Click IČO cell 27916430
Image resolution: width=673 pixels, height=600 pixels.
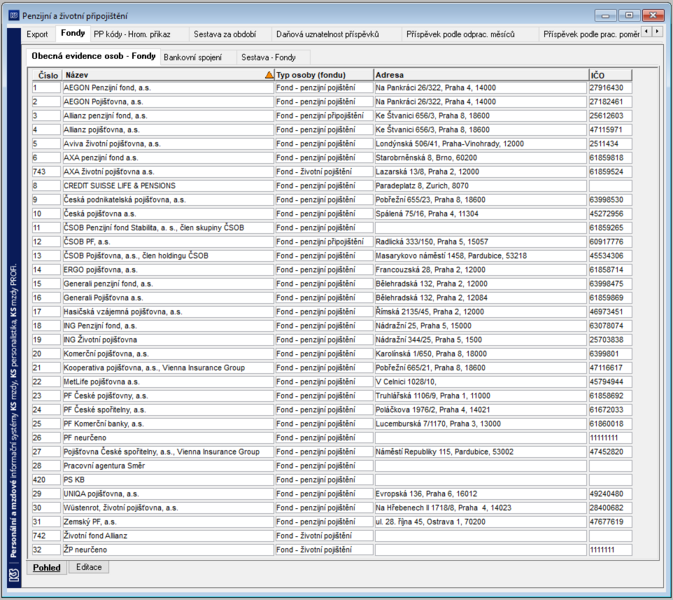[x=610, y=88]
